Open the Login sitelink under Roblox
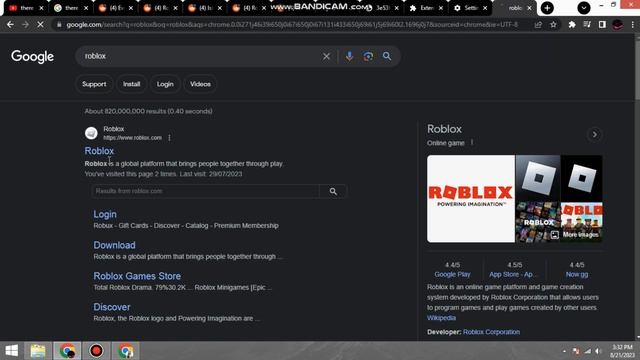640x360 pixels. [x=105, y=214]
